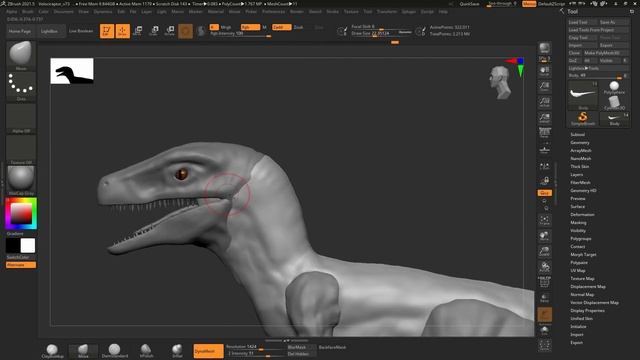640x360 pixels.
Task: Click the Rotate view icon in right shelf
Action: pyautogui.click(x=544, y=267)
